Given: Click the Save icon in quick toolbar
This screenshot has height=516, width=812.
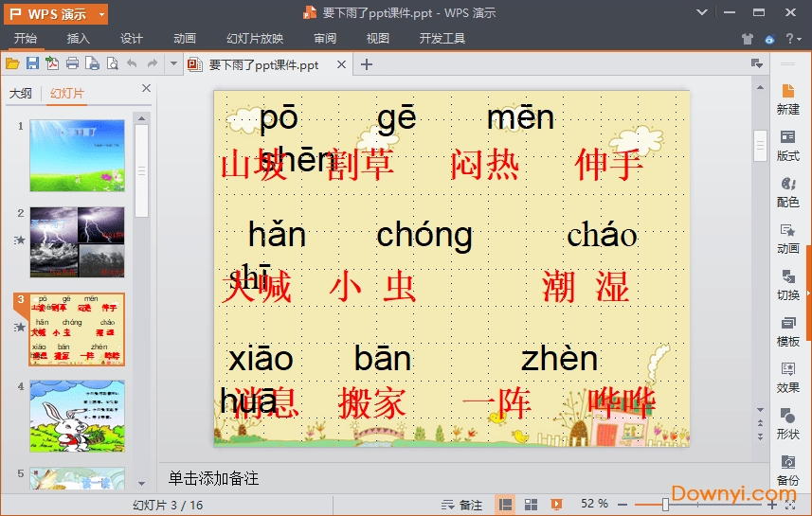Looking at the screenshot, I should [x=32, y=63].
